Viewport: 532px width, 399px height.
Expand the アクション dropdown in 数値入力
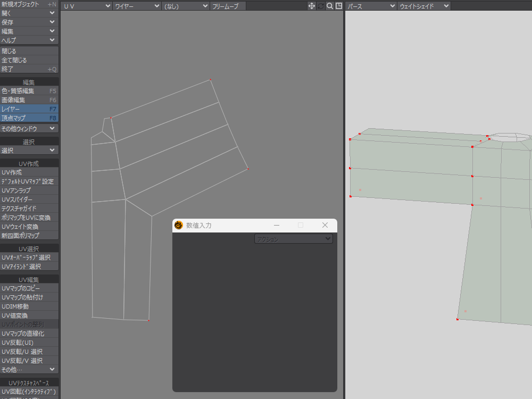pyautogui.click(x=293, y=239)
